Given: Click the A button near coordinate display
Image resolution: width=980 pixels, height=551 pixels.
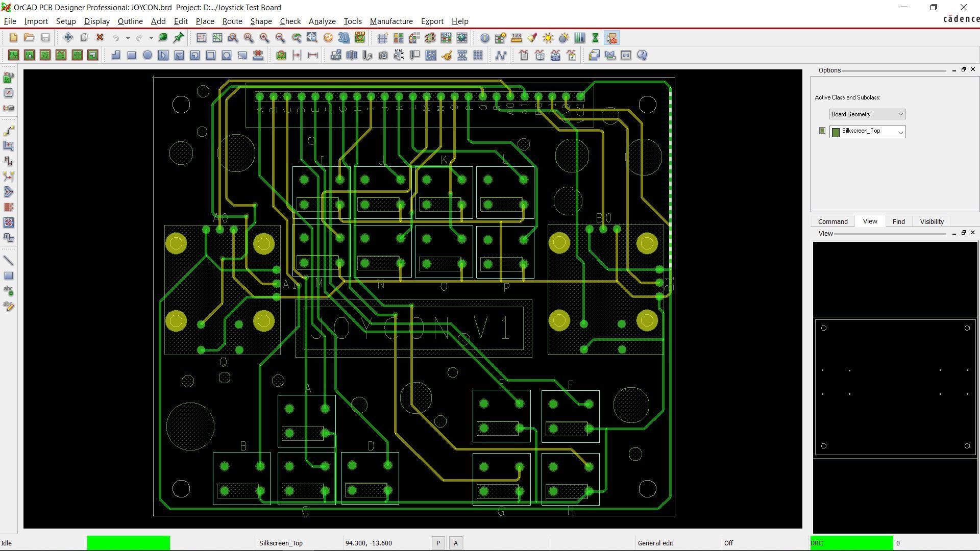Looking at the screenshot, I should click(x=455, y=542).
